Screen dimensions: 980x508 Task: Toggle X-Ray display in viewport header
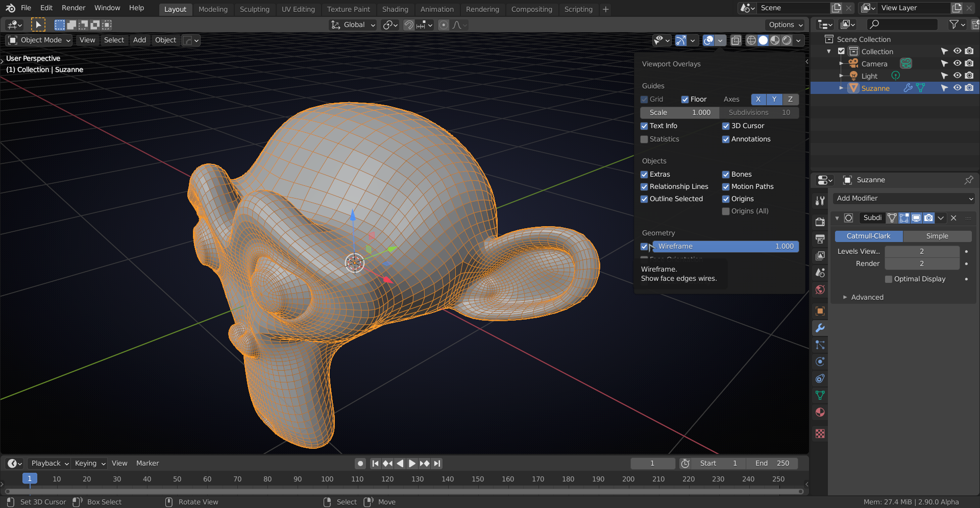(736, 40)
